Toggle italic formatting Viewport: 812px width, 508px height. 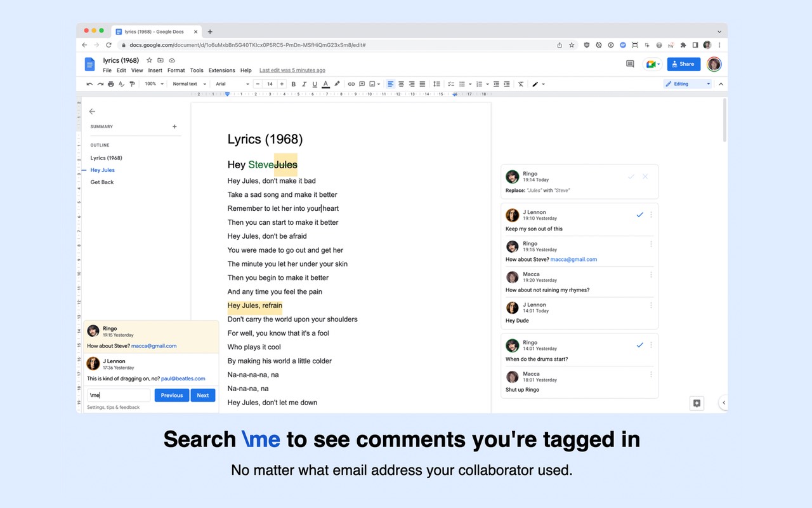point(304,84)
